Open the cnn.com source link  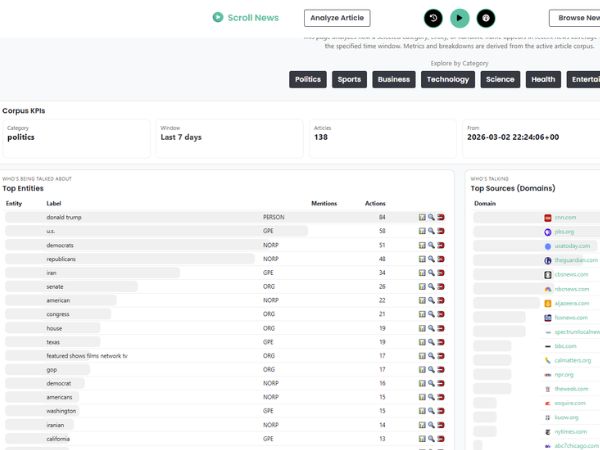[565, 217]
